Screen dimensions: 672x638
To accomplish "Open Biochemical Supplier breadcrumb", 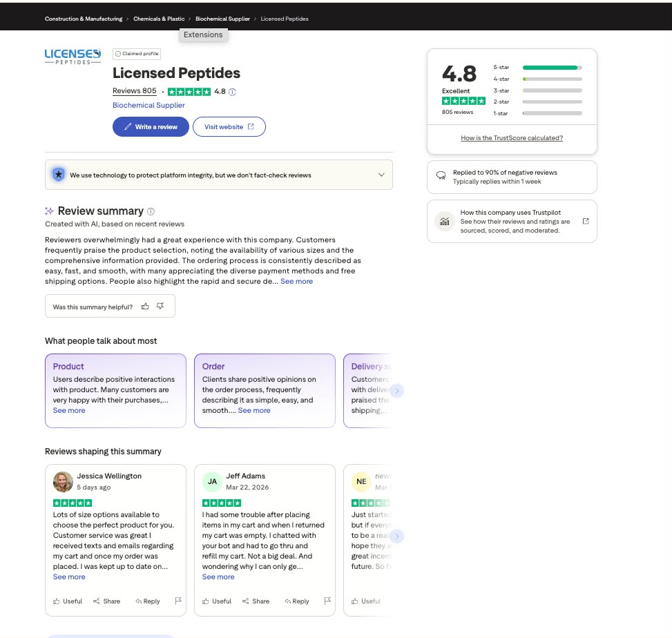I will (222, 19).
